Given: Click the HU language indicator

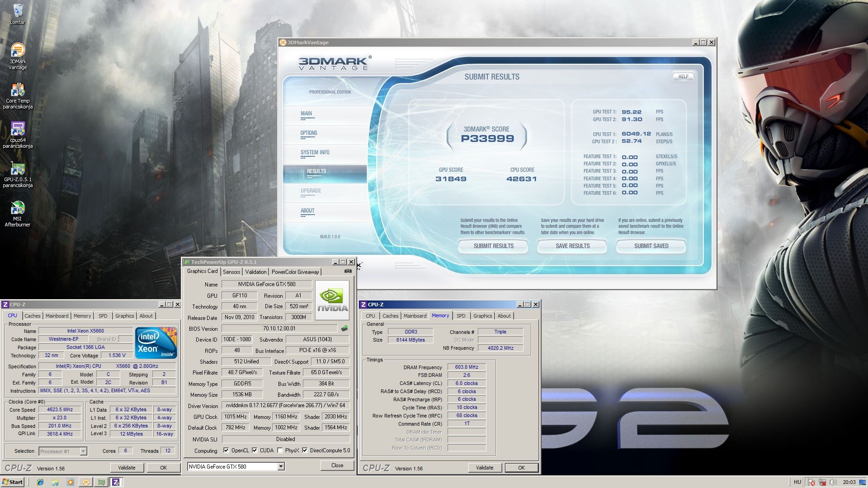Looking at the screenshot, I should [x=797, y=482].
